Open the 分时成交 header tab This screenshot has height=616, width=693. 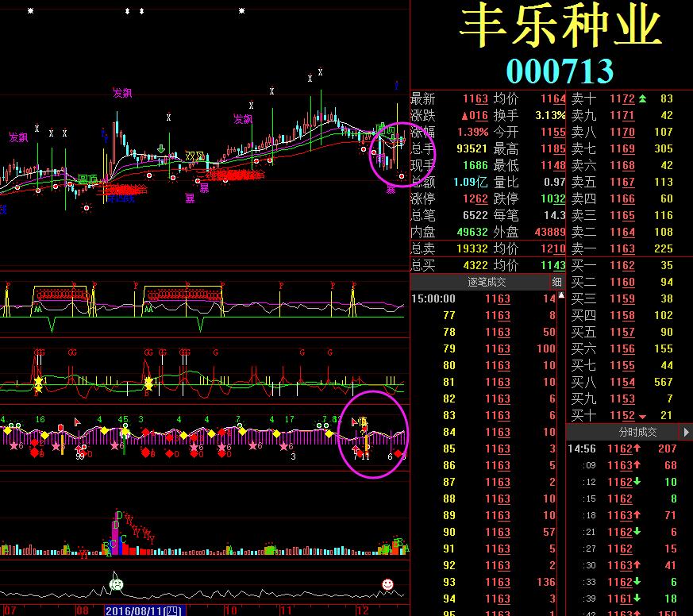(637, 432)
